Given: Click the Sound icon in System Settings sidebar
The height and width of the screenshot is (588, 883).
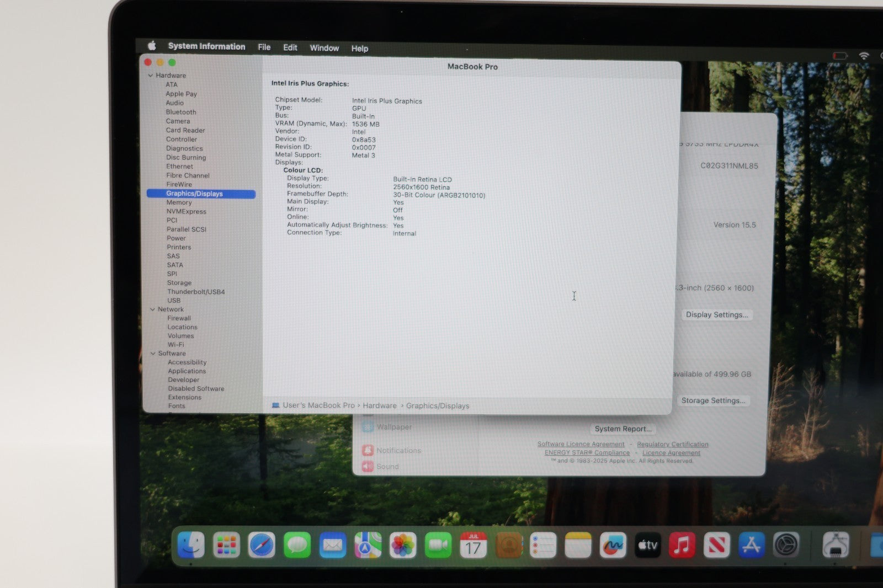Looking at the screenshot, I should (x=368, y=466).
